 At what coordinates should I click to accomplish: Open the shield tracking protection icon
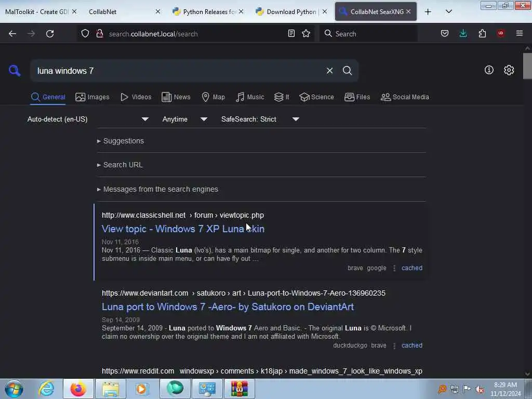click(x=85, y=34)
